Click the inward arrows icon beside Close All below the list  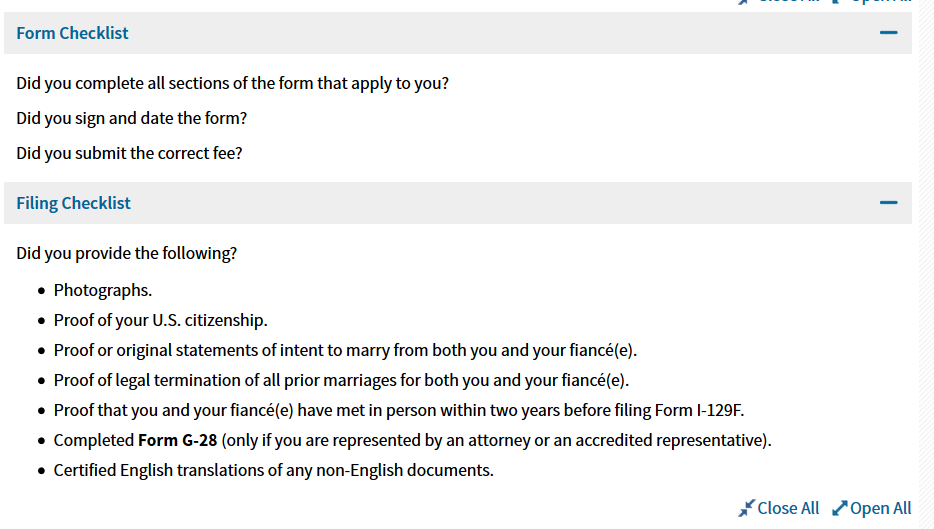(746, 508)
